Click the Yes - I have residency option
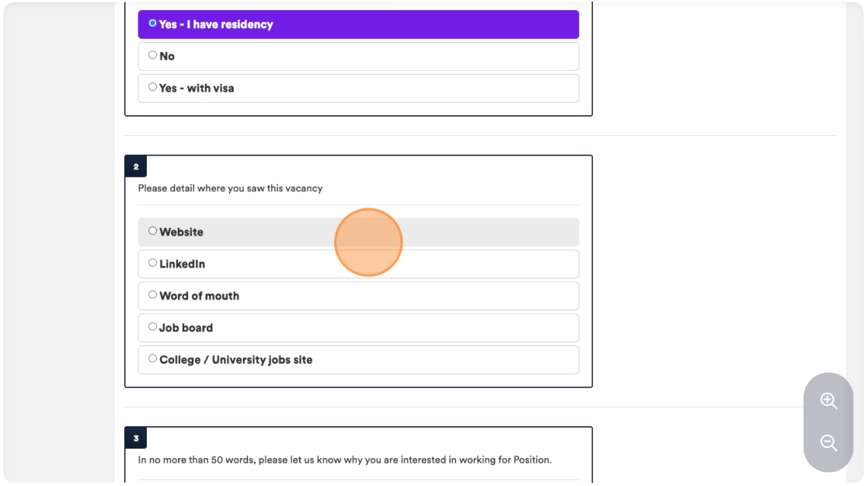Screen dimensions: 868x486 [358, 24]
